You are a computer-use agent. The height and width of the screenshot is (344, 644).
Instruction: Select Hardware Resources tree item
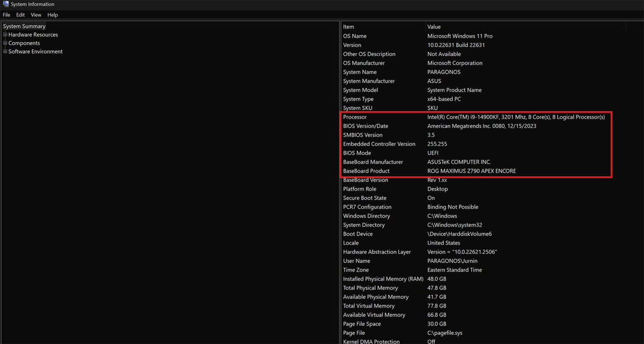33,35
